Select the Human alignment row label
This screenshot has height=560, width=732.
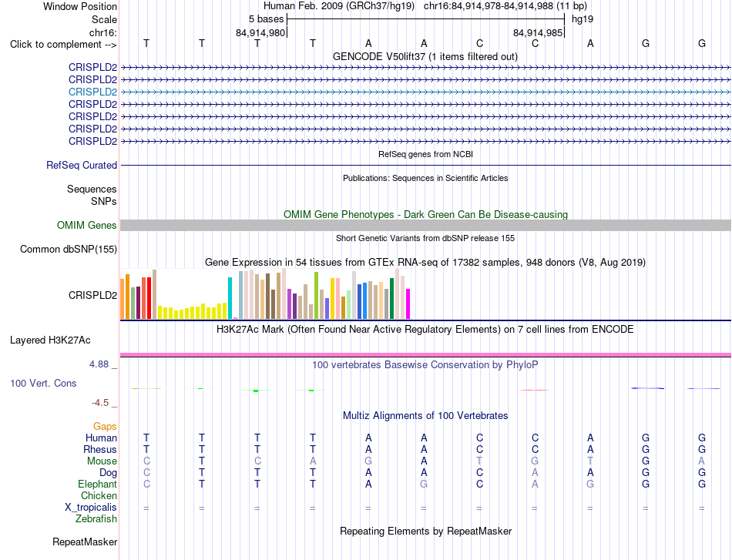pos(101,438)
